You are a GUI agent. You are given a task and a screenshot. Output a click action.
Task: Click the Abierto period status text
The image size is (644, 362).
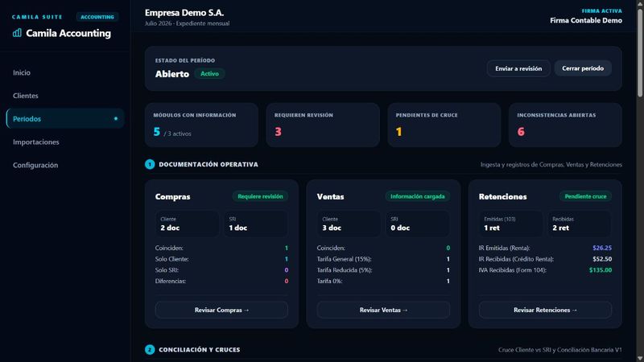pos(172,74)
